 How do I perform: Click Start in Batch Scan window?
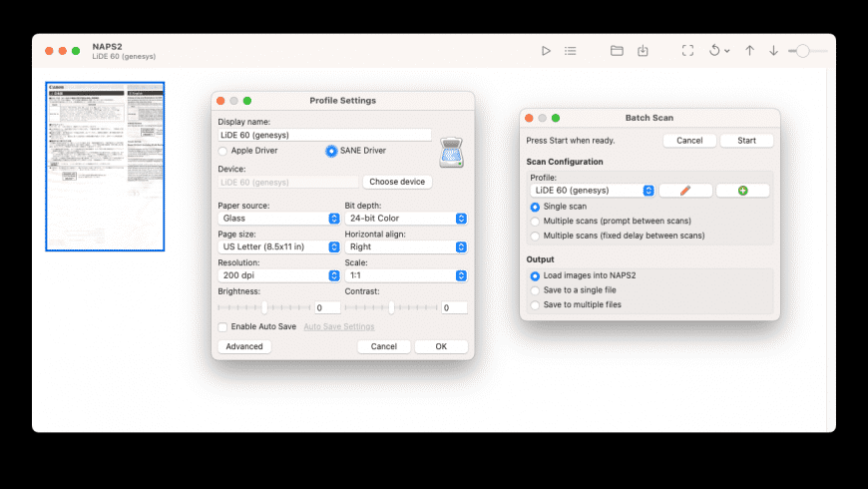746,141
